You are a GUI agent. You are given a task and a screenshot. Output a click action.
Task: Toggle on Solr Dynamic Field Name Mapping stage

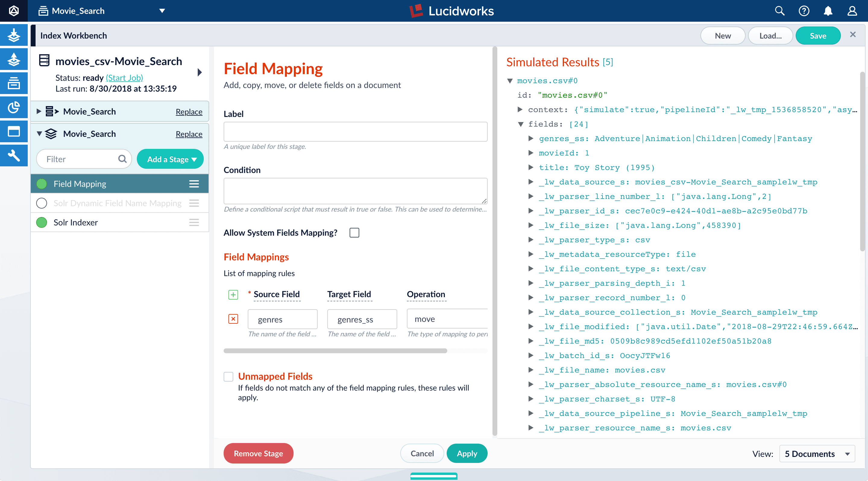point(42,203)
